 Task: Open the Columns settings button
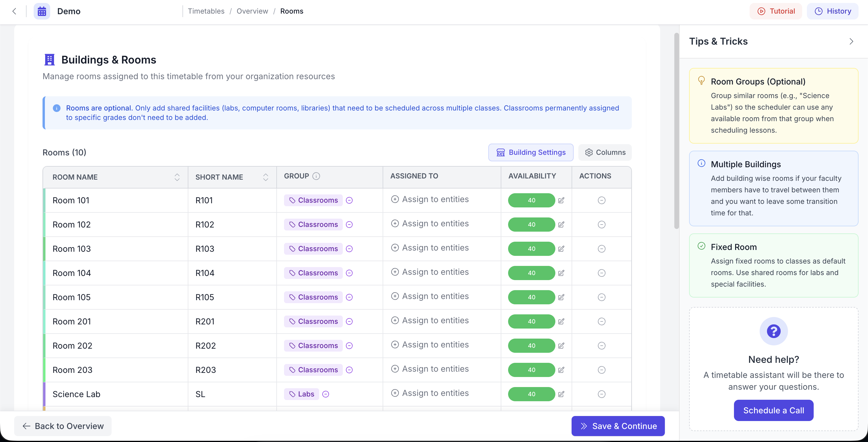click(x=605, y=152)
